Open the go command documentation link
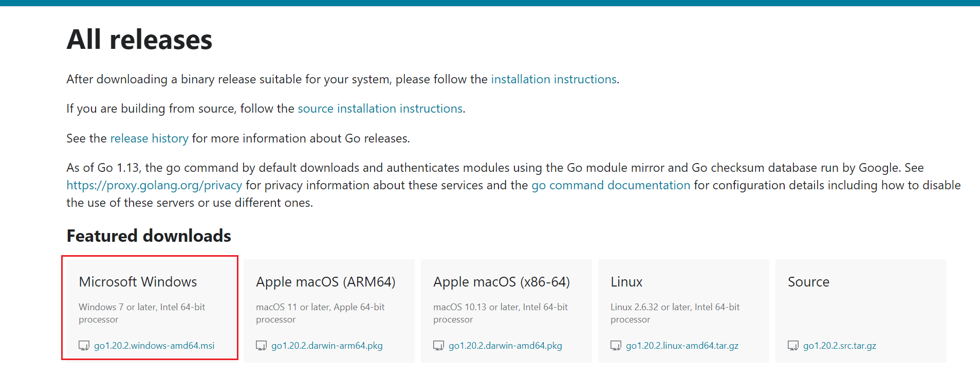The width and height of the screenshot is (980, 375). coord(611,185)
